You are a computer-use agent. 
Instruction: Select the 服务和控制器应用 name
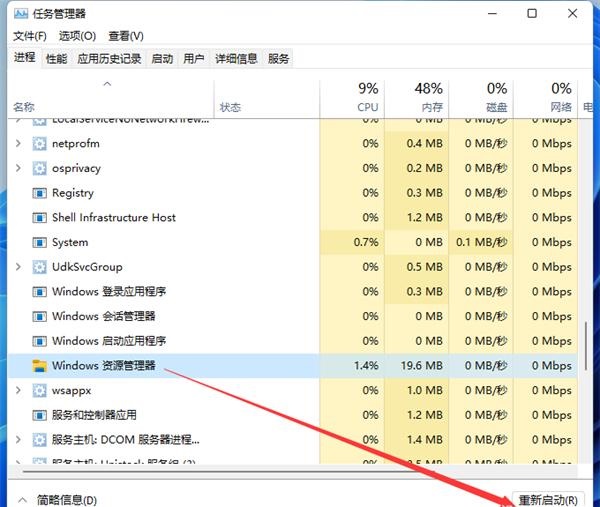coord(94,415)
